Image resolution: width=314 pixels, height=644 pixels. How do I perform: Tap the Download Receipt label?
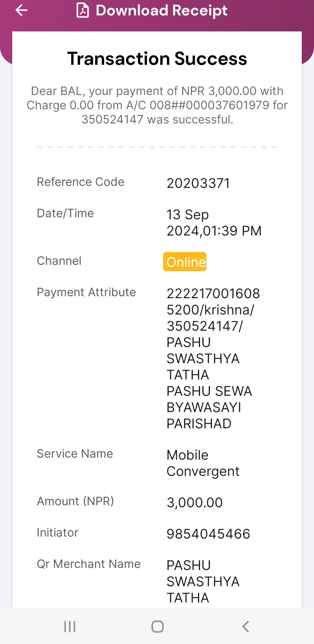pos(162,10)
